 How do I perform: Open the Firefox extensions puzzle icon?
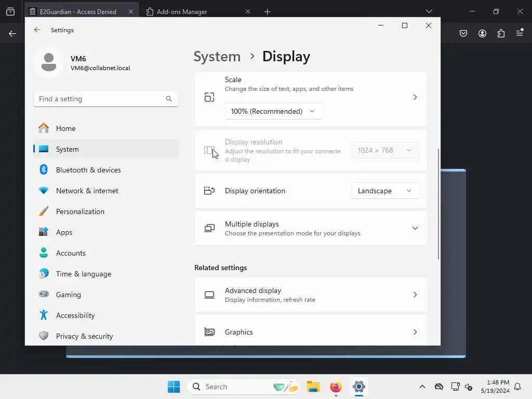[501, 33]
